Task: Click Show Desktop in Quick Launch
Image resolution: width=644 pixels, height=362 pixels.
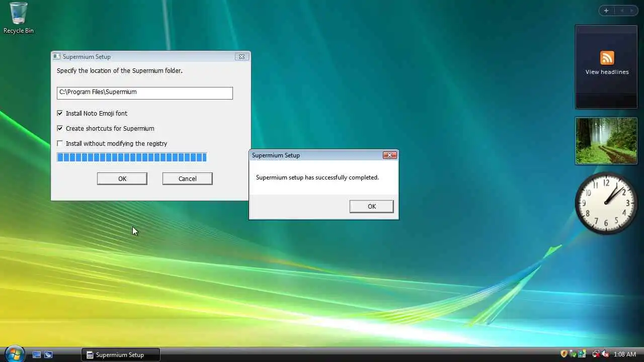Action: point(37,354)
